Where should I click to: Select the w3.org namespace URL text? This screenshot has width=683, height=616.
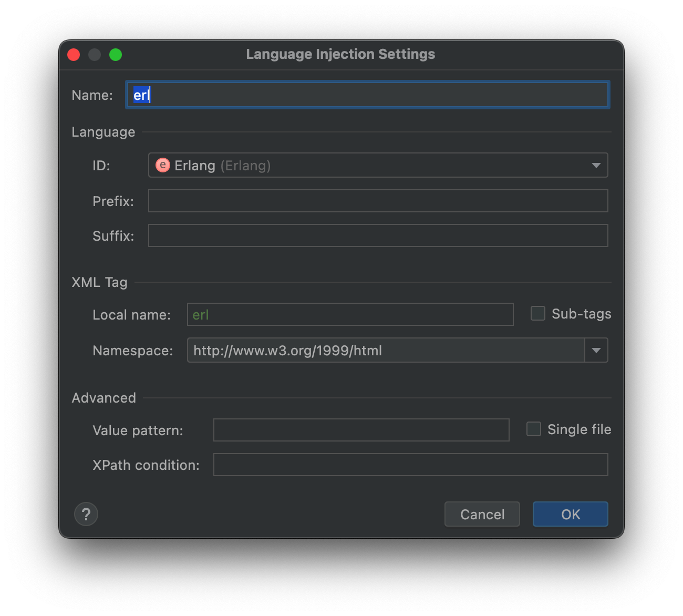click(x=287, y=350)
